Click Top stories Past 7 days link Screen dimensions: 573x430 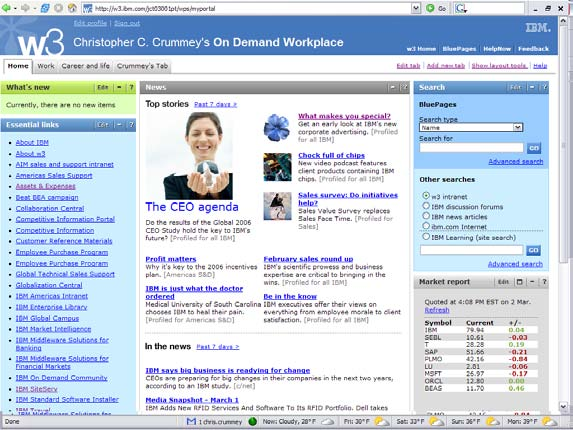(x=215, y=104)
